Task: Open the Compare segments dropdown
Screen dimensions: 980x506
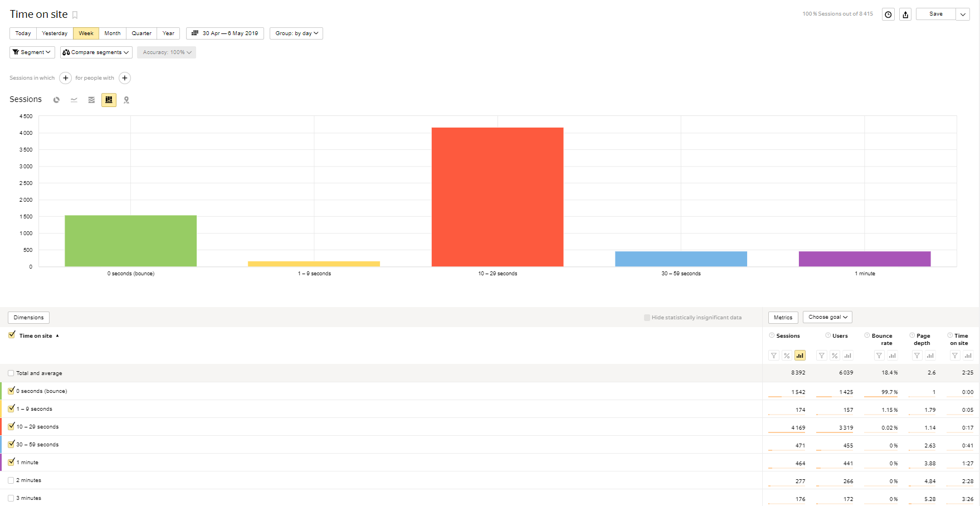Action: click(x=96, y=52)
